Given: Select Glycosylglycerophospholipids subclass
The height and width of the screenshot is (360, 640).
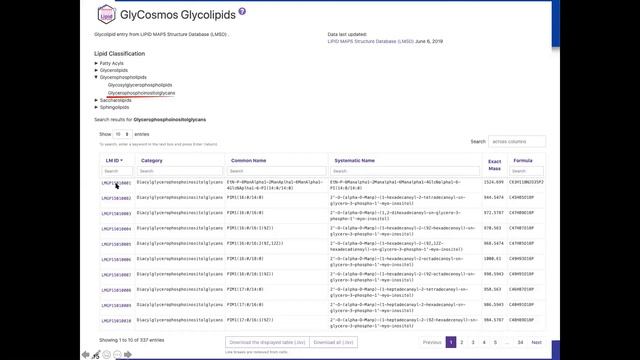Looking at the screenshot, I should [x=140, y=85].
